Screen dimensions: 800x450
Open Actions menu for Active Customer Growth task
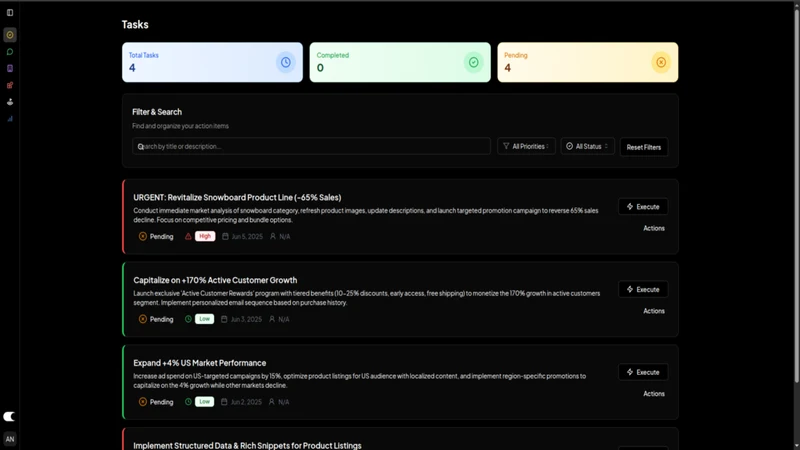[x=654, y=311]
